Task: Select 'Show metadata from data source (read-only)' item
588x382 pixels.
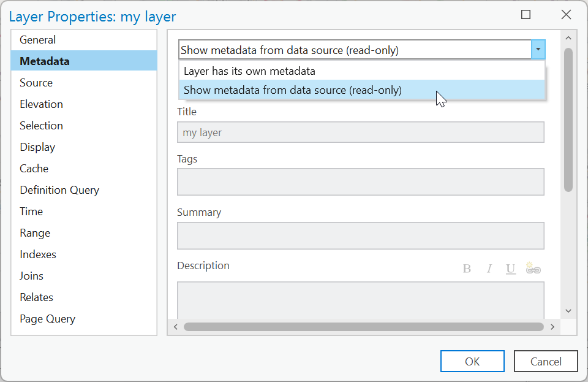Action: 292,90
